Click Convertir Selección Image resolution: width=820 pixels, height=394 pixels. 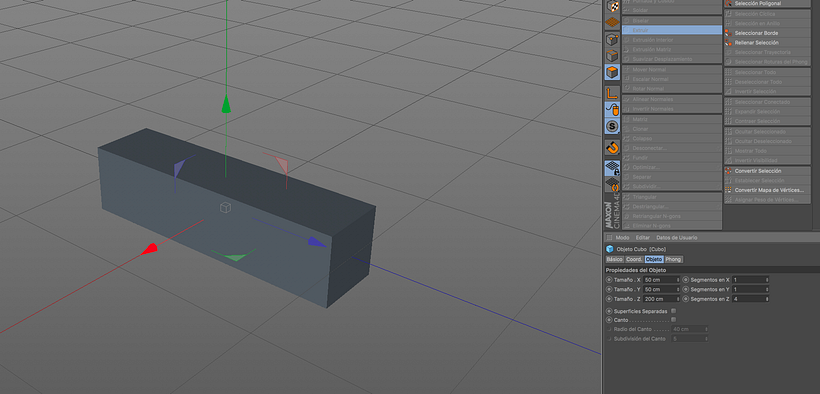point(767,171)
